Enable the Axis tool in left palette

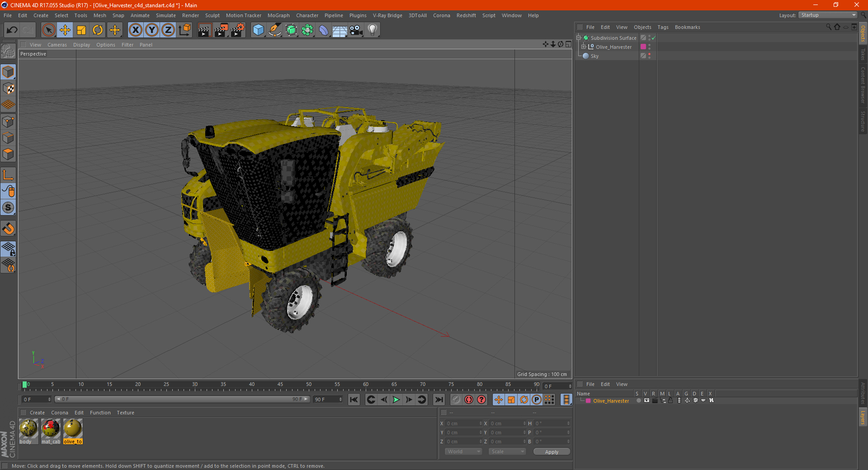pyautogui.click(x=9, y=175)
